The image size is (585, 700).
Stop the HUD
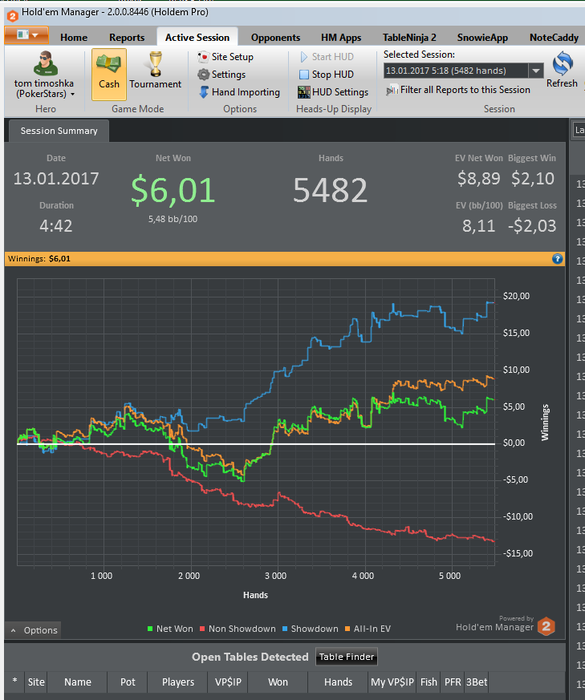click(327, 74)
